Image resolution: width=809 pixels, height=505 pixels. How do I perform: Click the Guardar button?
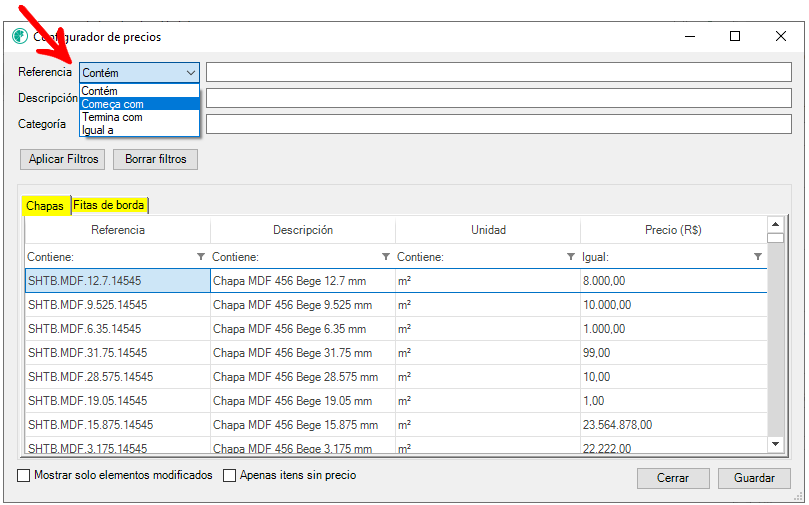754,478
